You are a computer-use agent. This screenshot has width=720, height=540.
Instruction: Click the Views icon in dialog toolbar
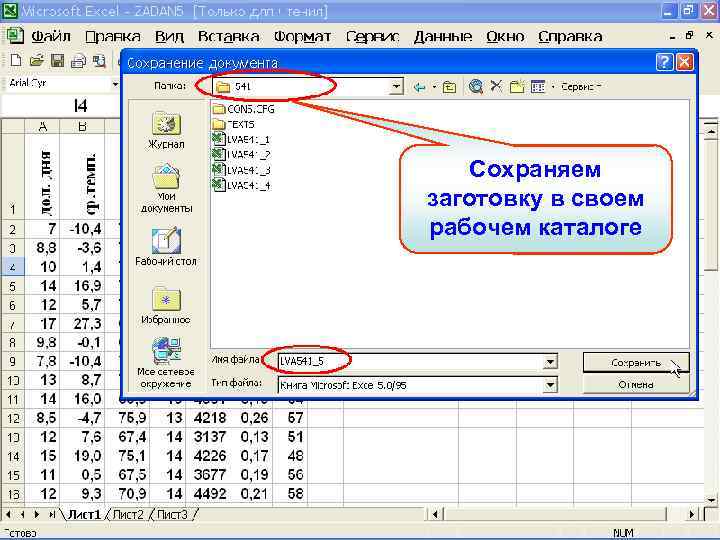point(538,86)
